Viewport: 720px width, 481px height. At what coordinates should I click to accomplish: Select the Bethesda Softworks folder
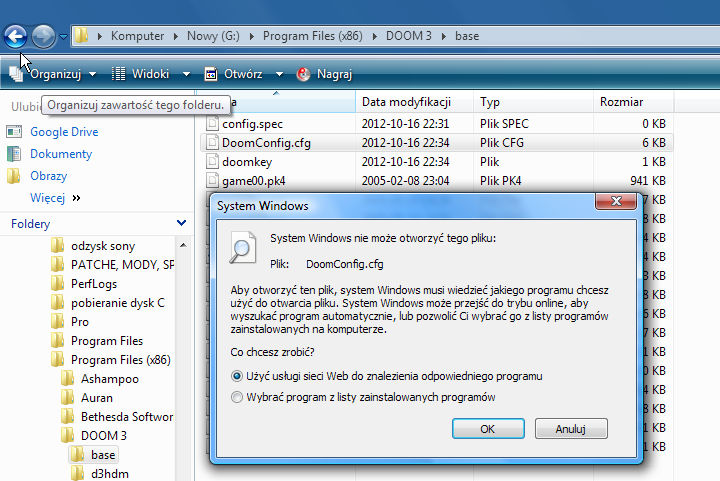(127, 417)
